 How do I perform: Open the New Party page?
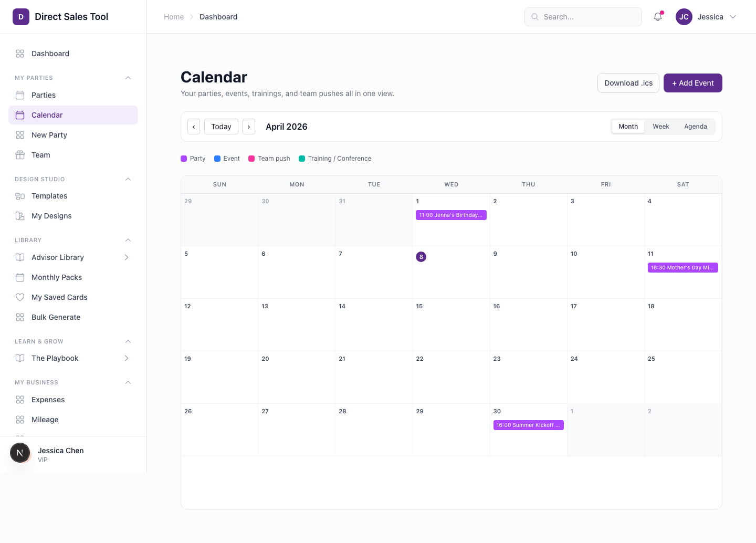pos(49,135)
